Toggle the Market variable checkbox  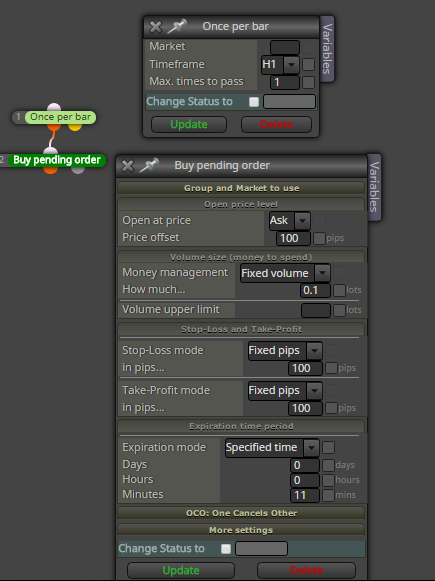point(308,47)
